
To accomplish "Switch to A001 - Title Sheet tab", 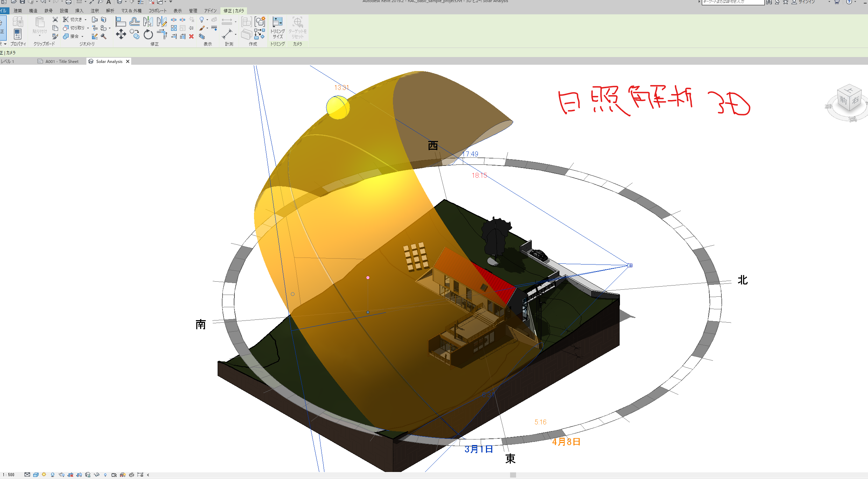I will 62,62.
